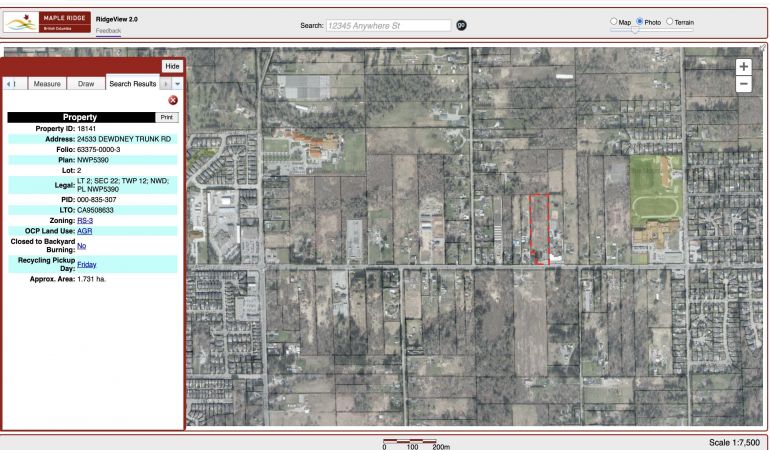This screenshot has width=770, height=450.
Task: Select the Map view radio button
Action: pyautogui.click(x=614, y=22)
